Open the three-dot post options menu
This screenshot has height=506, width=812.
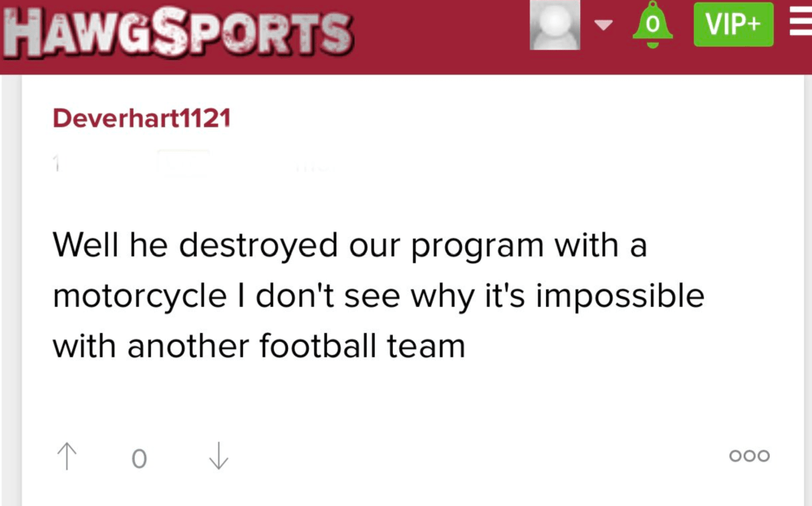coord(749,456)
